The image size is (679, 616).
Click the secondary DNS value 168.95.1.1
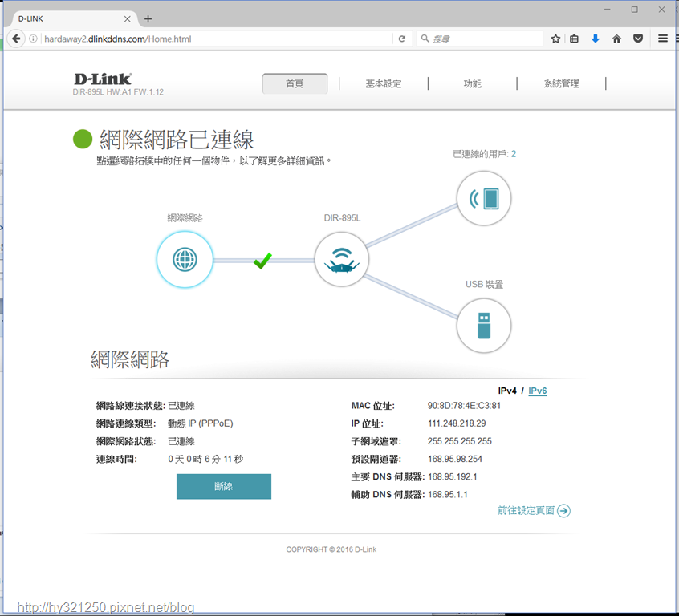pyautogui.click(x=448, y=494)
